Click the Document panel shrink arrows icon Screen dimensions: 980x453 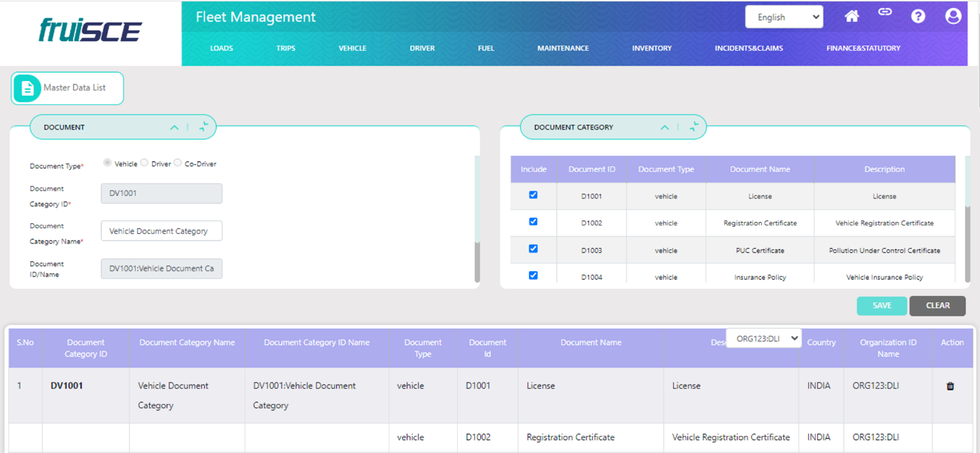click(204, 127)
